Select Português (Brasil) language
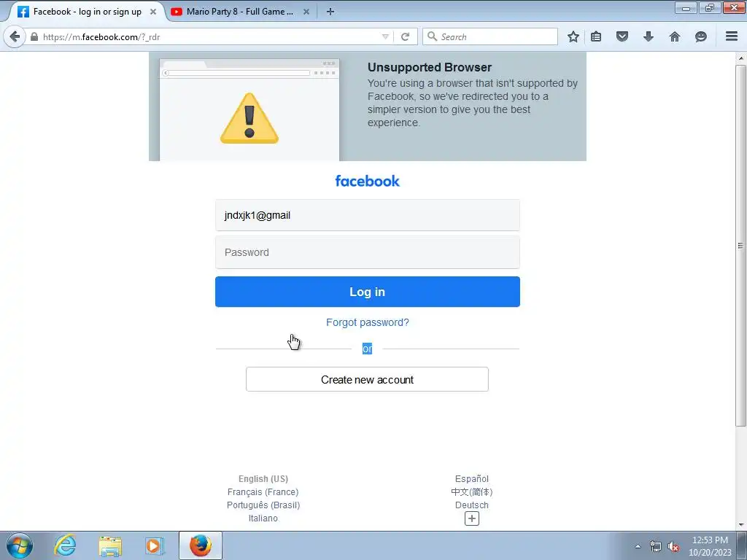Image resolution: width=747 pixels, height=560 pixels. [263, 505]
